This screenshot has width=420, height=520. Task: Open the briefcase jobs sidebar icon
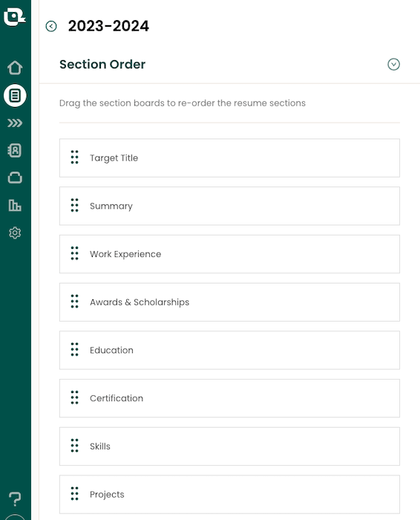tap(15, 178)
